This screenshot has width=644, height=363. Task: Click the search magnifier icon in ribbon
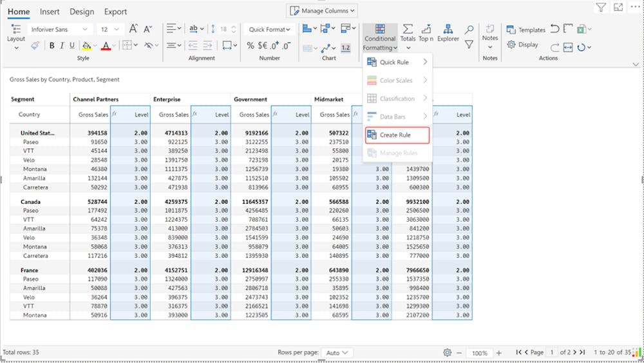[469, 30]
